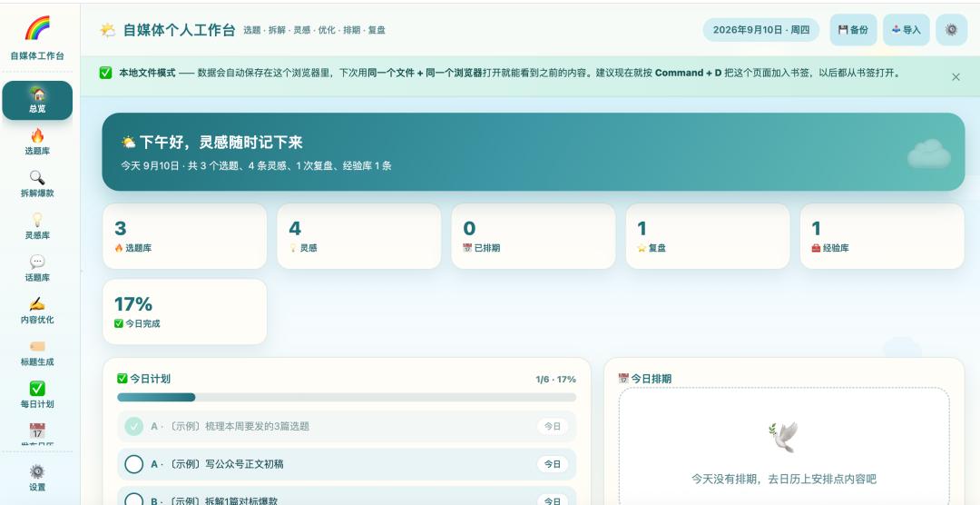Dismiss the 本地文件模式 notice banner
The width and height of the screenshot is (980, 505).
(955, 77)
